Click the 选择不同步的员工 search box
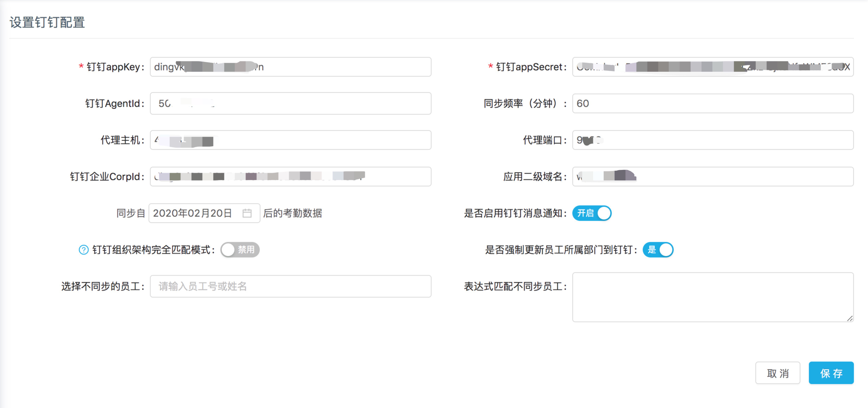The width and height of the screenshot is (868, 408). (x=290, y=286)
